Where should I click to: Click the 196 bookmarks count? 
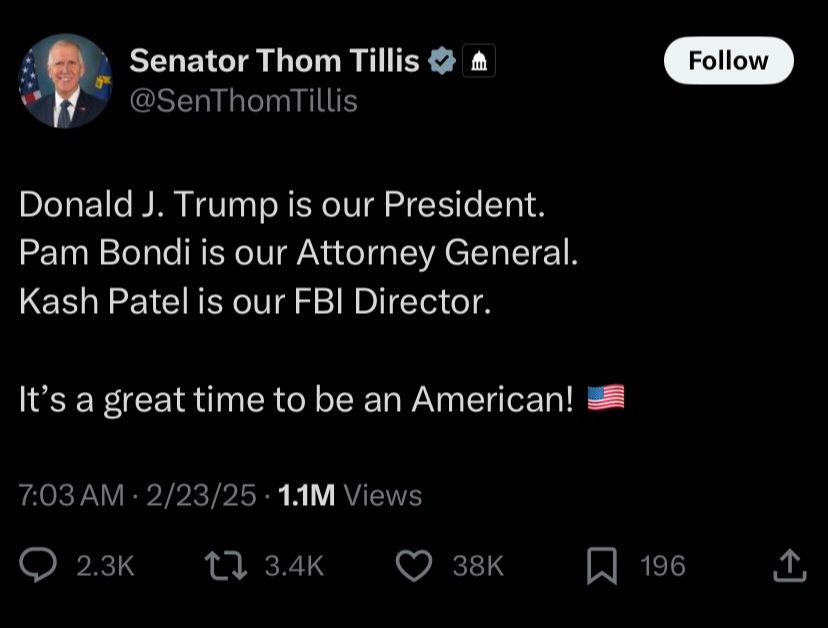662,566
